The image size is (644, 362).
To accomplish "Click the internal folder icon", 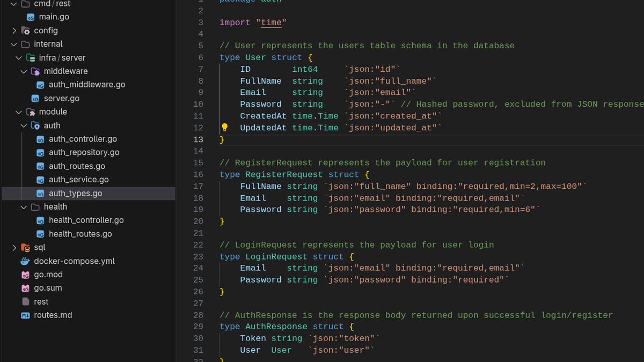I will coord(25,45).
